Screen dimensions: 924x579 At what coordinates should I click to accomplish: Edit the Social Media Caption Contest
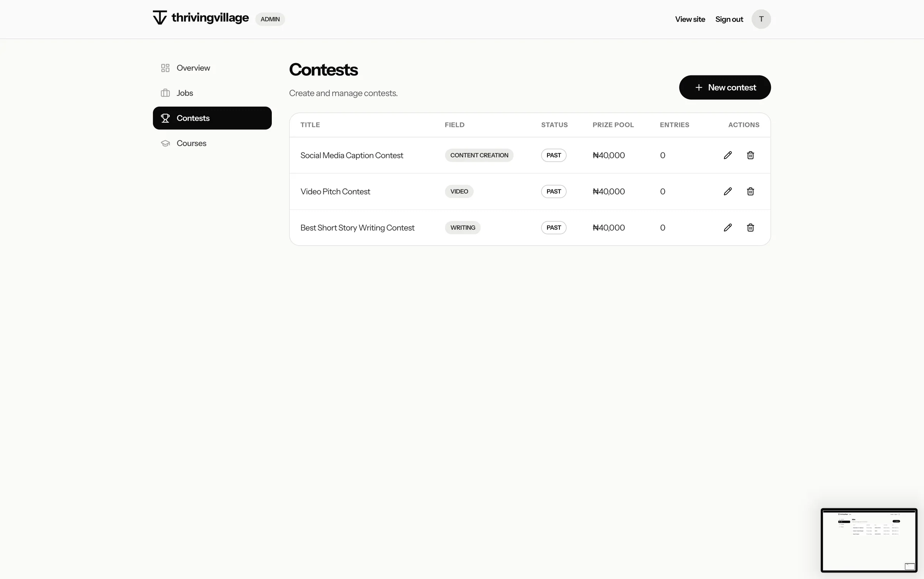[x=728, y=155]
